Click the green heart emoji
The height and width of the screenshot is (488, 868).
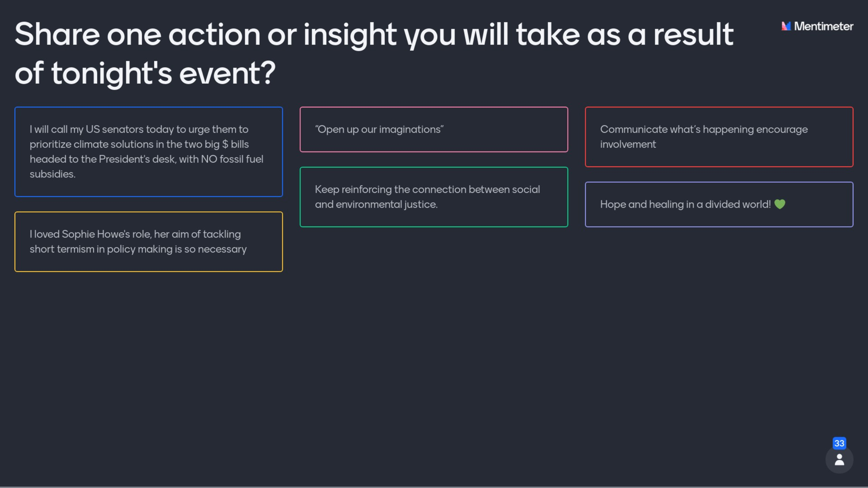pos(780,204)
